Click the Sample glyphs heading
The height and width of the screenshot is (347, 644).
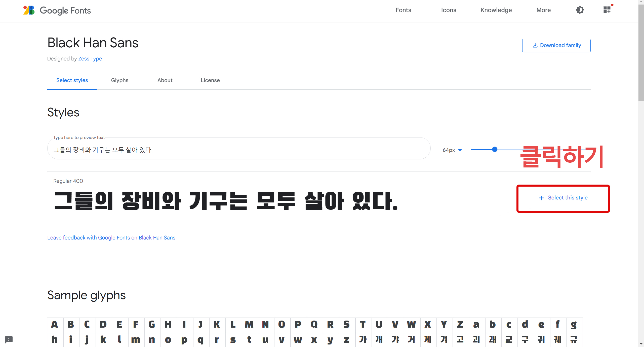point(87,295)
